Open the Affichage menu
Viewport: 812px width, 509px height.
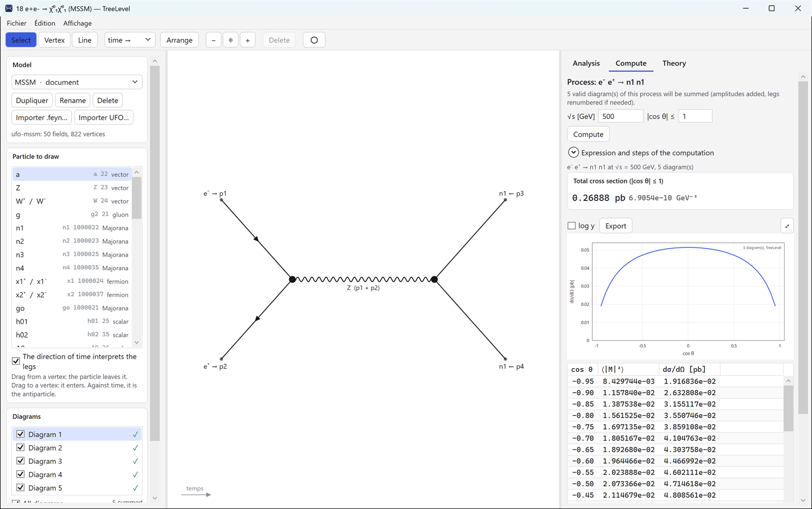coord(77,23)
